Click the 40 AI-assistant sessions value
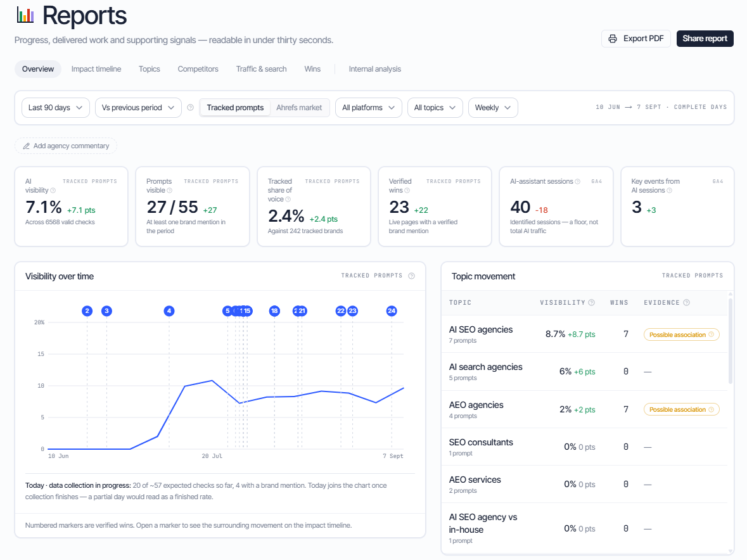Image resolution: width=747 pixels, height=560 pixels. tap(520, 207)
